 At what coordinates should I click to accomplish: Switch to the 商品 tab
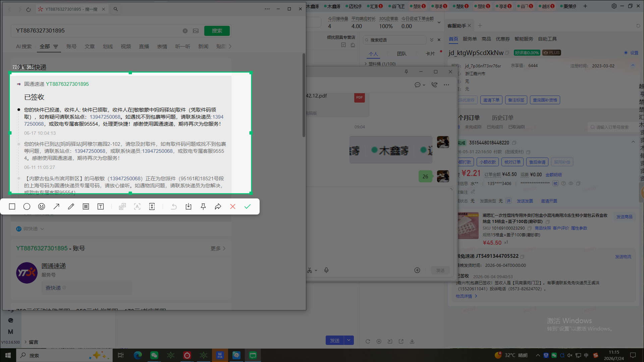pos(486,39)
